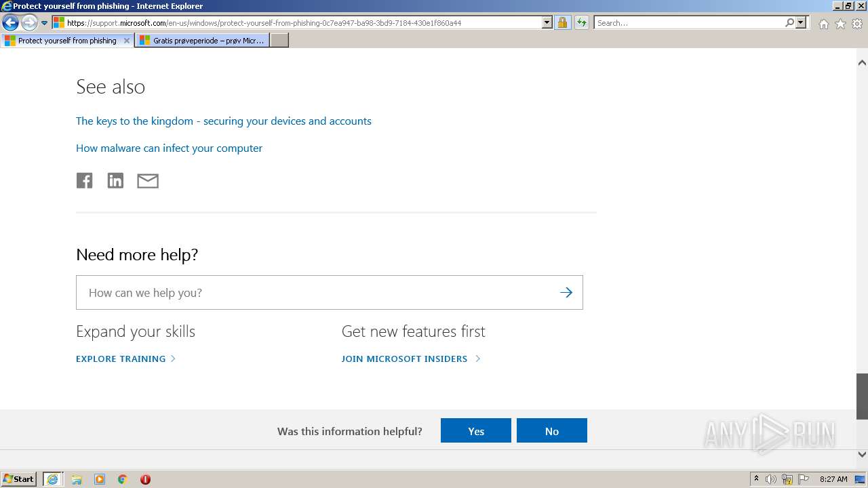
Task: Switch to Gratis prøveperiode tab
Action: click(202, 41)
